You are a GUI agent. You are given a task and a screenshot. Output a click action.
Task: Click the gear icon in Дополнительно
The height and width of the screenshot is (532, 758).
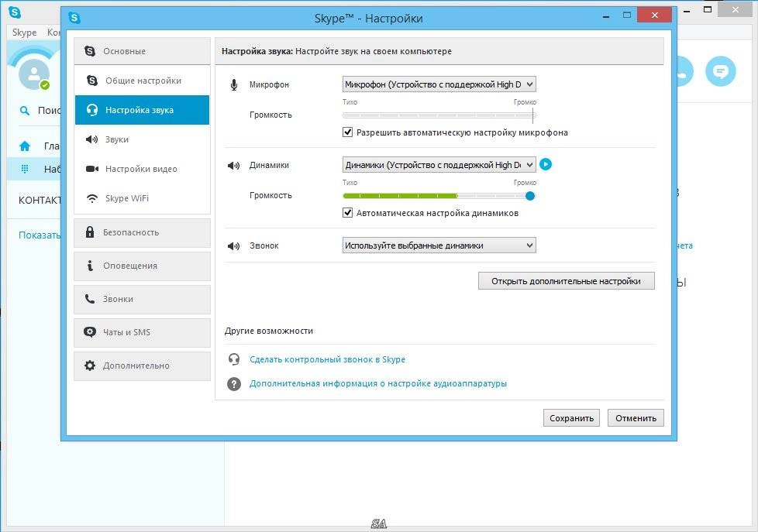pos(90,366)
